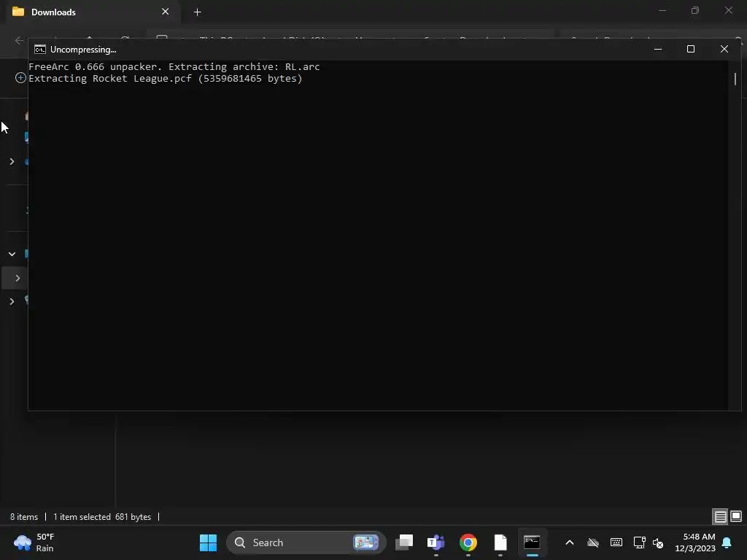Viewport: 747px width, 560px height.
Task: Go back in File Explorer navigation
Action: (19, 41)
